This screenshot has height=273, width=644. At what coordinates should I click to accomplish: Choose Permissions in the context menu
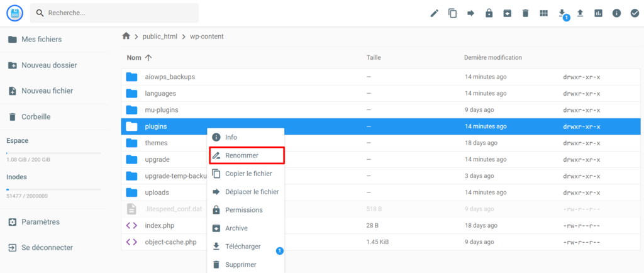(246, 209)
